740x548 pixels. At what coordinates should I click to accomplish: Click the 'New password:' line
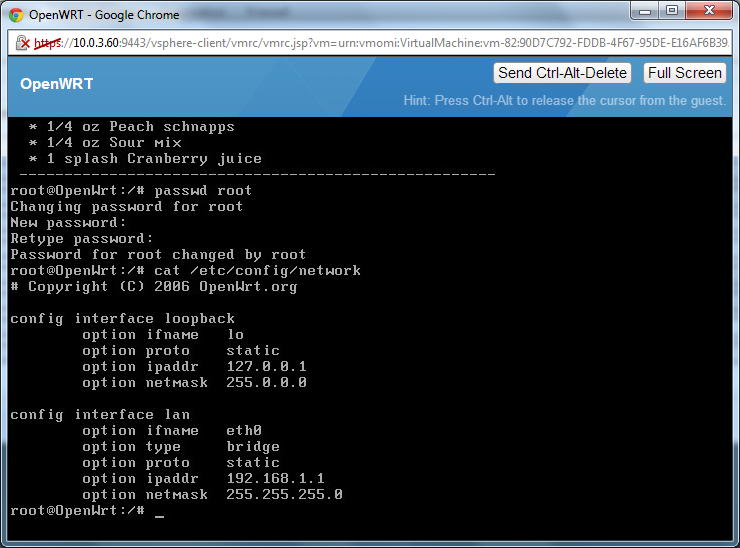tap(68, 223)
